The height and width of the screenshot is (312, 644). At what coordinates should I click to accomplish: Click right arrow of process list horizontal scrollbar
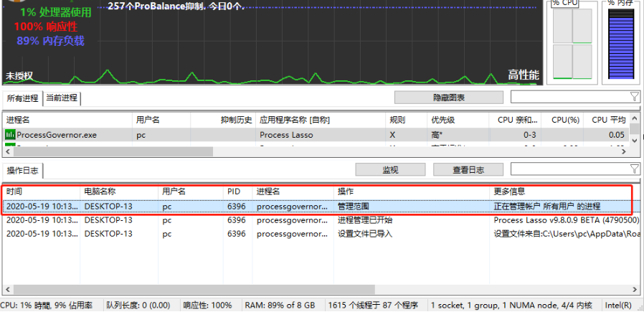pos(624,152)
